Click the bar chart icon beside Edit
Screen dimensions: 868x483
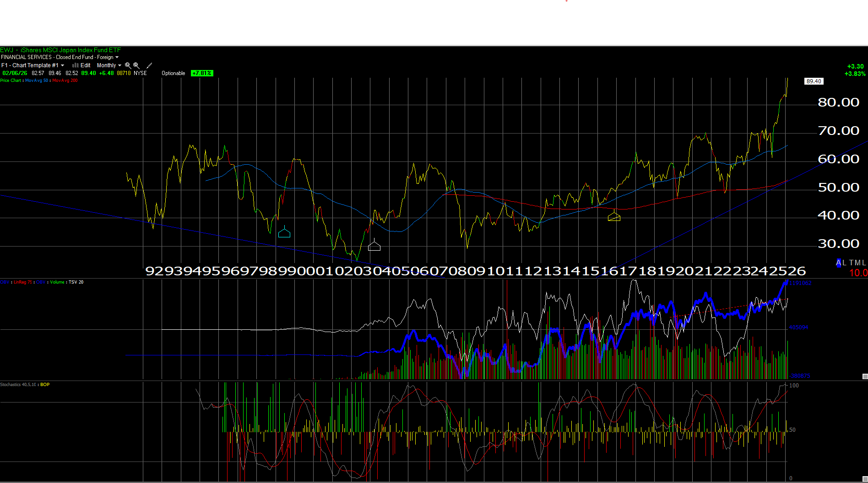(x=75, y=65)
